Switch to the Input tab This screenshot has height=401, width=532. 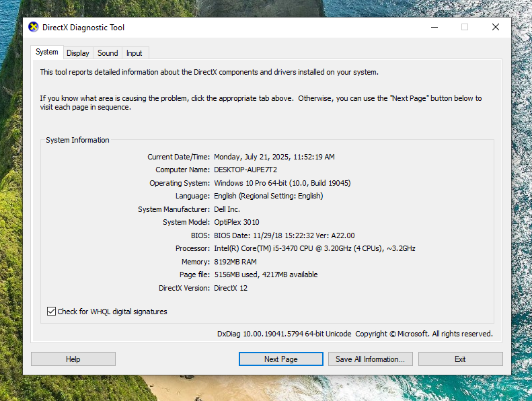[x=134, y=53]
